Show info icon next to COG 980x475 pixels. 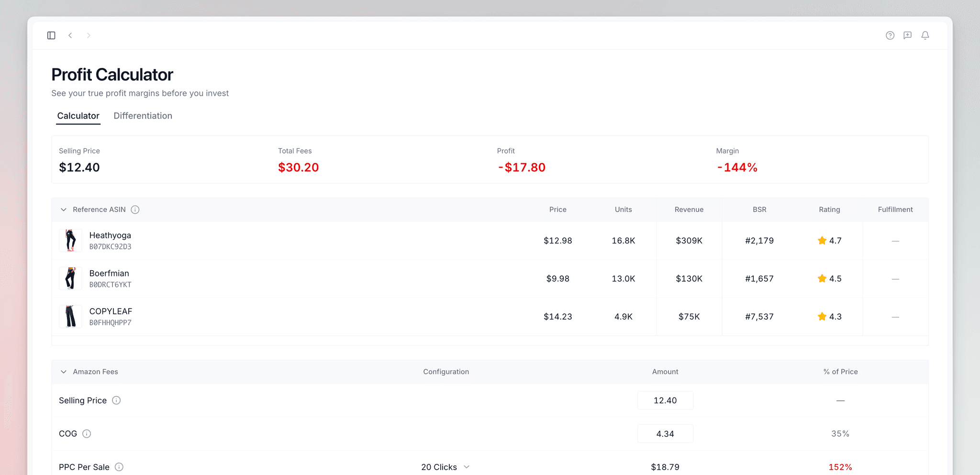pyautogui.click(x=87, y=434)
